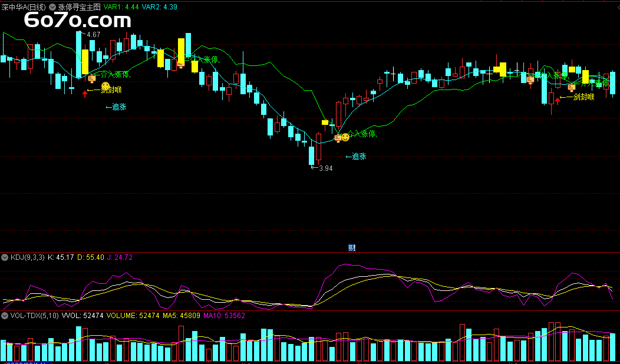The height and width of the screenshot is (364, 620).
Task: Click the D: 55.40 value
Action: (x=91, y=257)
